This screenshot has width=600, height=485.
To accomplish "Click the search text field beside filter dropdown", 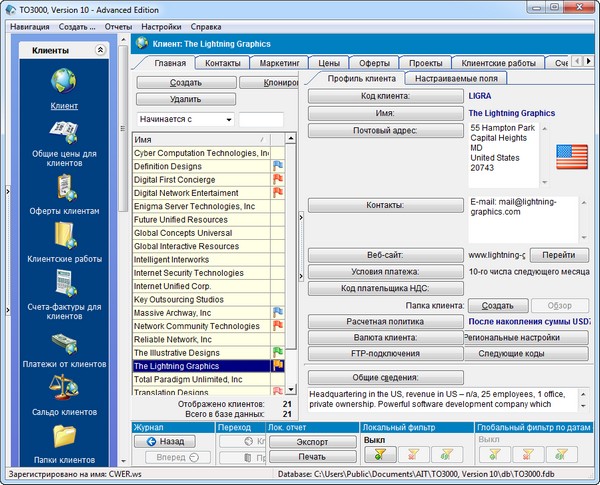I will tap(260, 120).
